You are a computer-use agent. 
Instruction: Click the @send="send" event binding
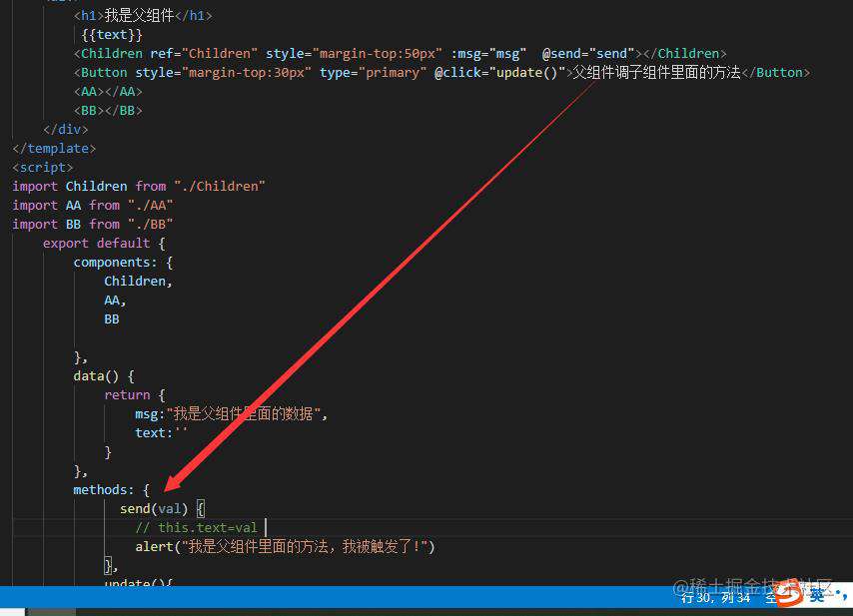(588, 54)
